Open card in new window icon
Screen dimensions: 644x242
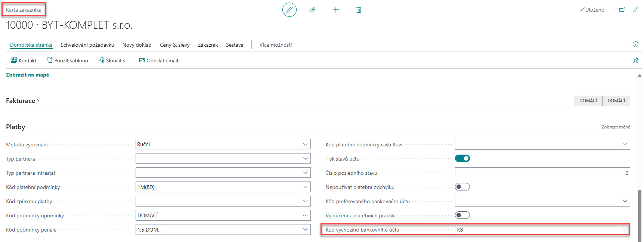point(622,10)
